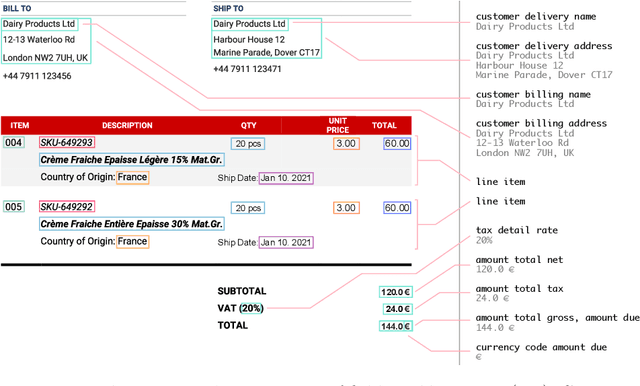Click 120.0 € under amount total net

tap(495, 269)
